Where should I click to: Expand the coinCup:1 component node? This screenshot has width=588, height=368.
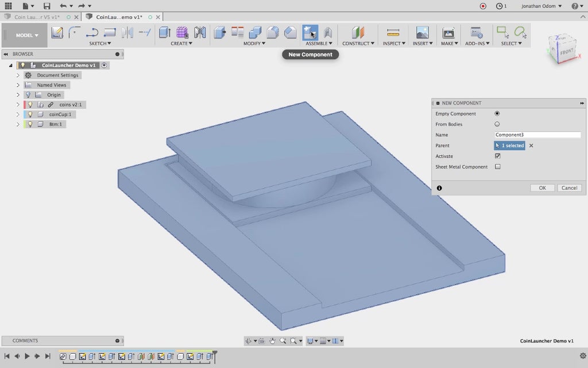click(18, 114)
